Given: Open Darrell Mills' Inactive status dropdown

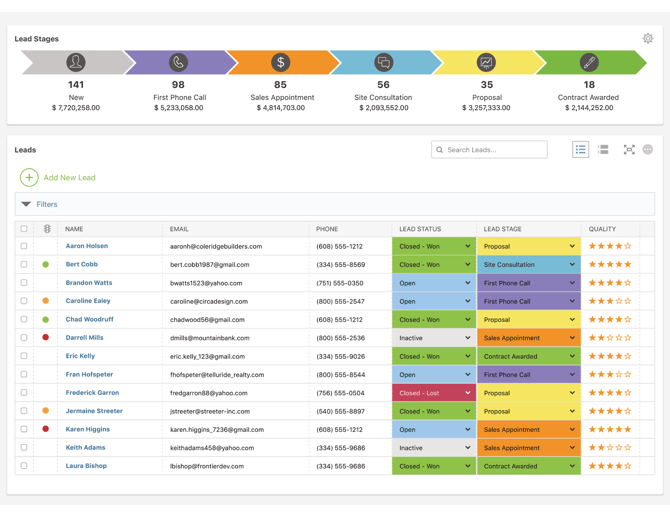Looking at the screenshot, I should (x=434, y=338).
